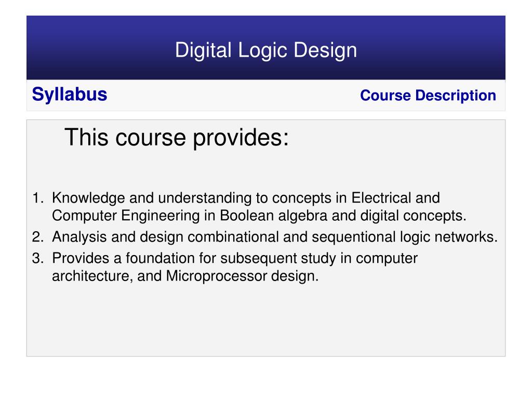Click the Course Description label

pos(428,96)
